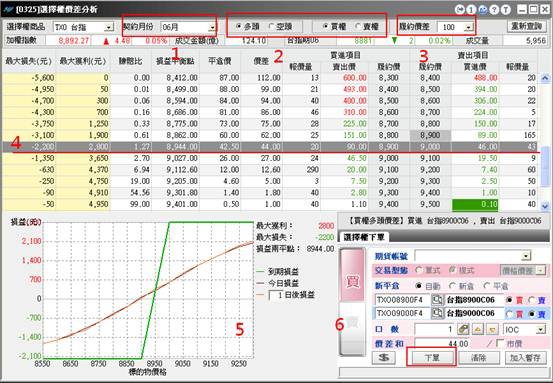Open contract lookup icon beside TXO09000F4
Image resolution: width=553 pixels, height=383 pixels.
(x=437, y=313)
